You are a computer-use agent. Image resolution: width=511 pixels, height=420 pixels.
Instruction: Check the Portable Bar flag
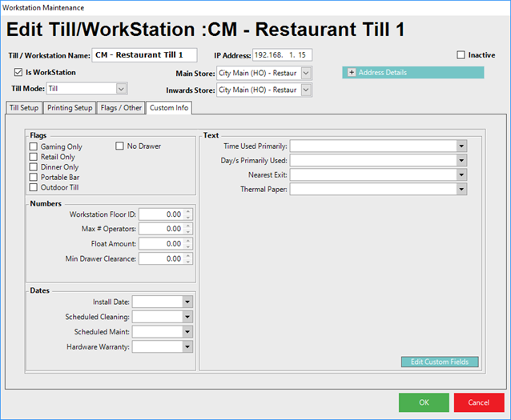(x=34, y=178)
